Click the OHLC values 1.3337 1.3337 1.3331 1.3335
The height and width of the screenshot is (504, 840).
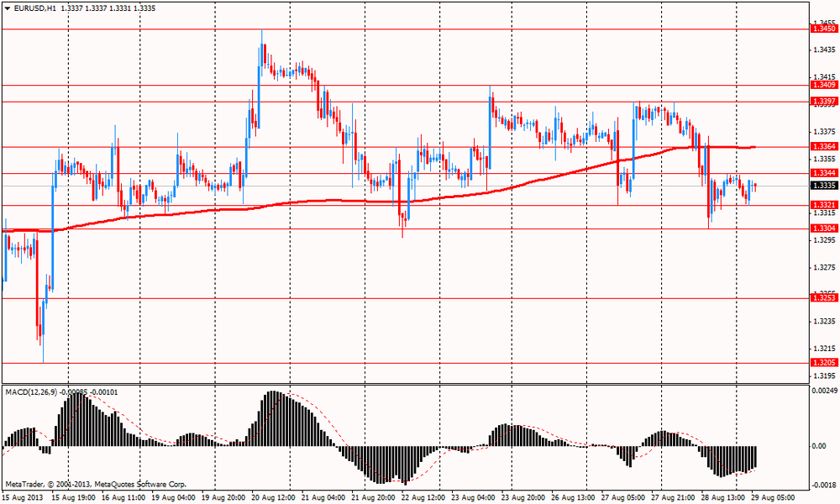pos(108,8)
